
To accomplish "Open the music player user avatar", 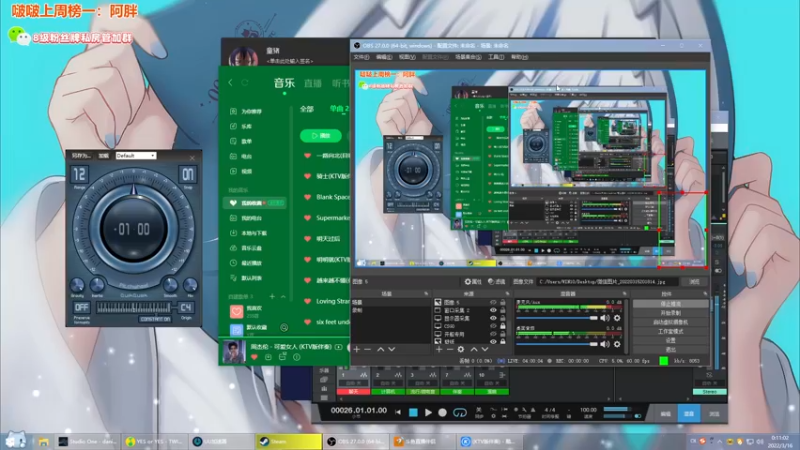I will pyautogui.click(x=243, y=56).
